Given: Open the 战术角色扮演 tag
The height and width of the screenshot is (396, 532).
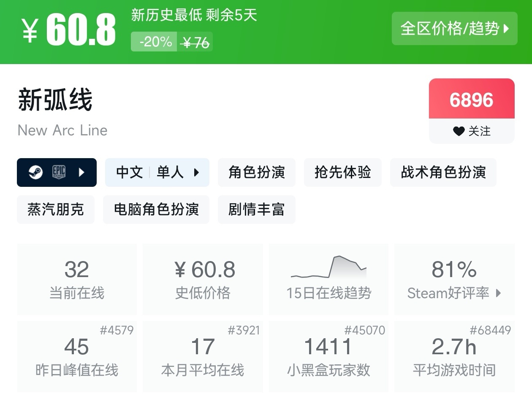Looking at the screenshot, I should pos(443,172).
